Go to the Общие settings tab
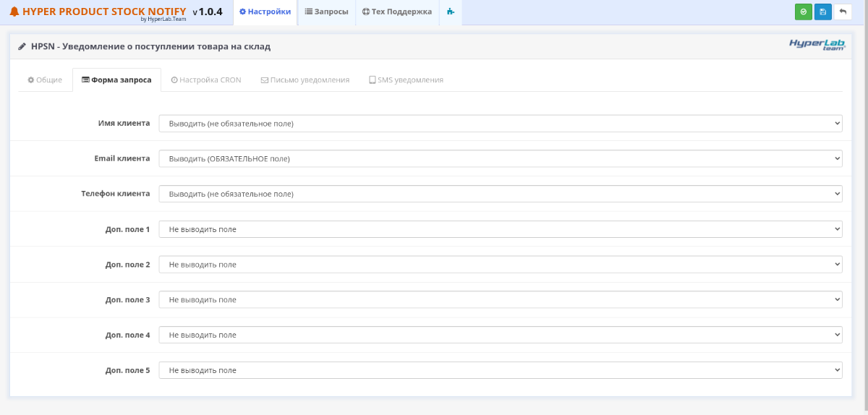 (x=45, y=80)
